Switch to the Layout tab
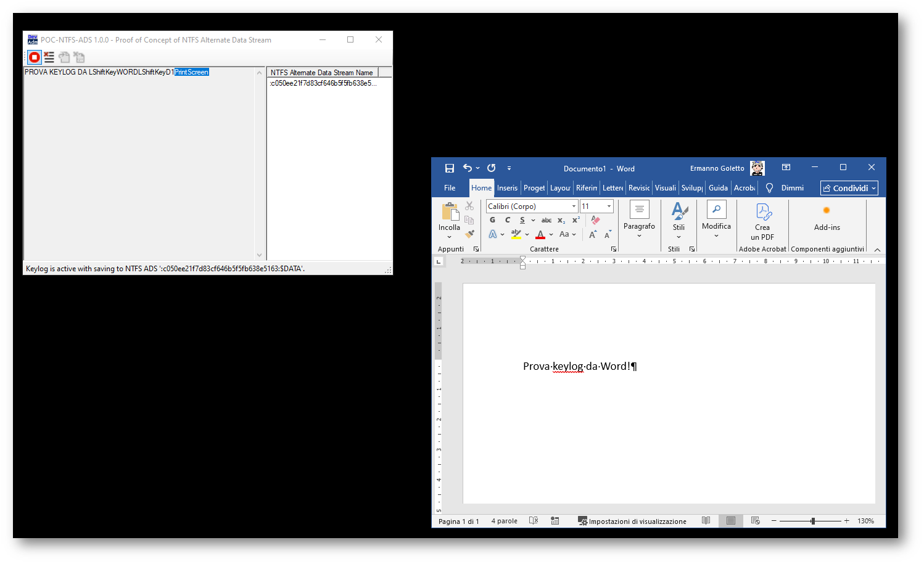This screenshot has width=924, height=564. 560,188
